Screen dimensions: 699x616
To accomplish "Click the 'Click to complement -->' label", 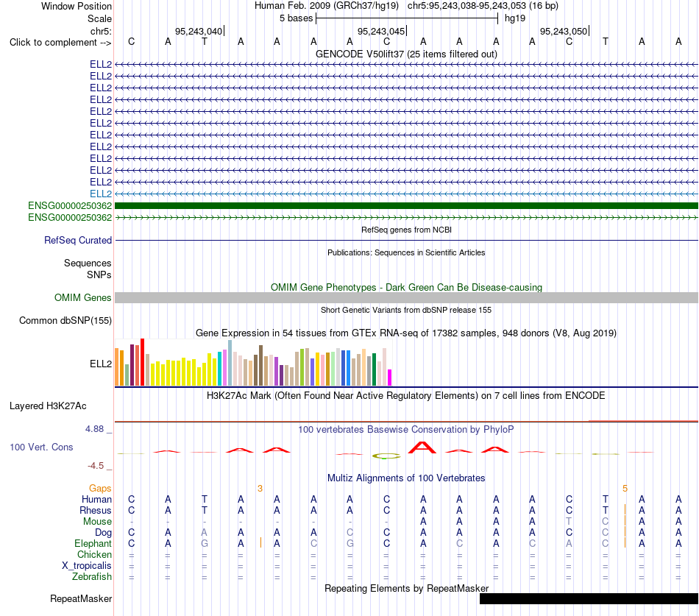I will [60, 43].
